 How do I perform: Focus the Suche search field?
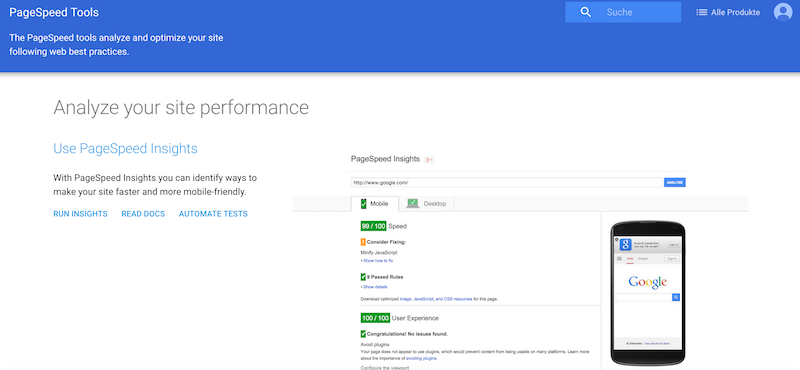coord(623,12)
